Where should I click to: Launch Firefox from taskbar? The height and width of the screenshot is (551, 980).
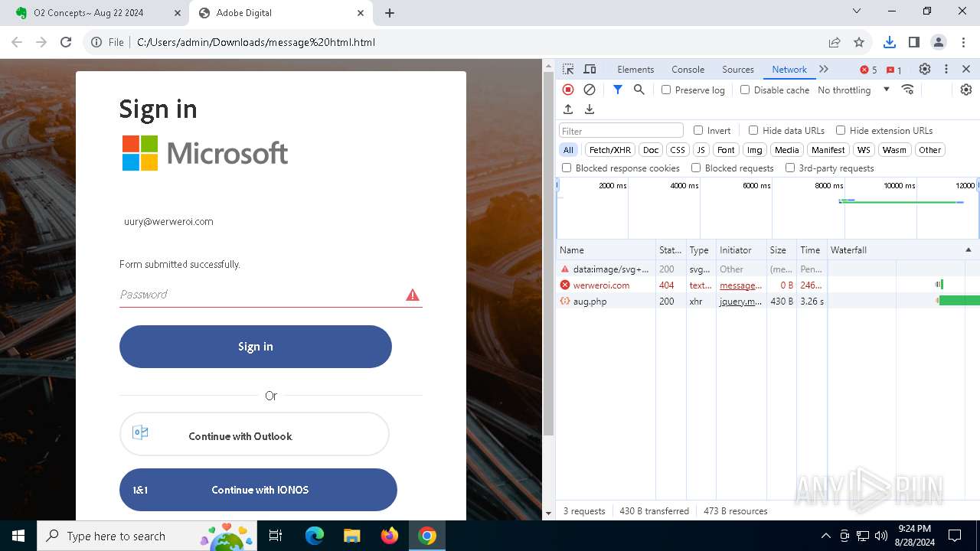(x=390, y=536)
